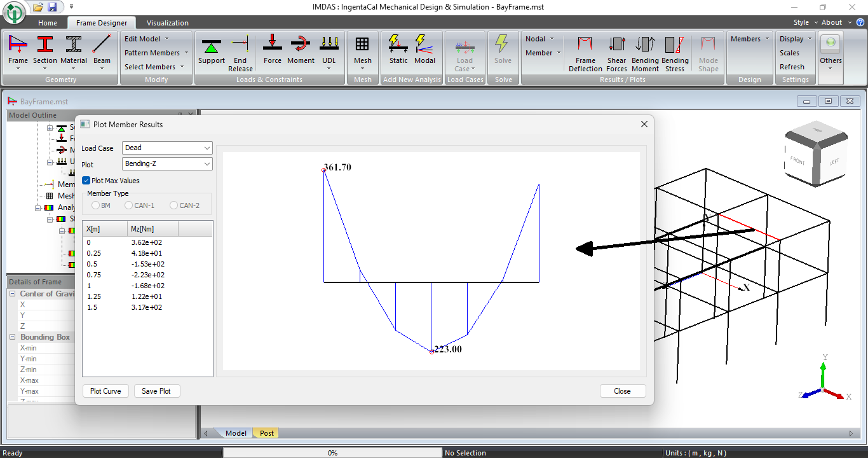Screen dimensions: 868x458
Task: Select the CAN-1 member type option
Action: pyautogui.click(x=129, y=205)
